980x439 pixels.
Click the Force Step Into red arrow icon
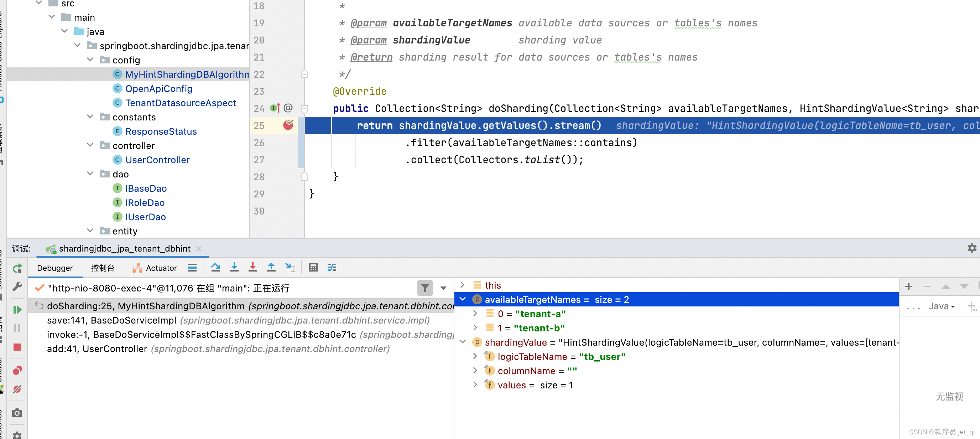252,267
